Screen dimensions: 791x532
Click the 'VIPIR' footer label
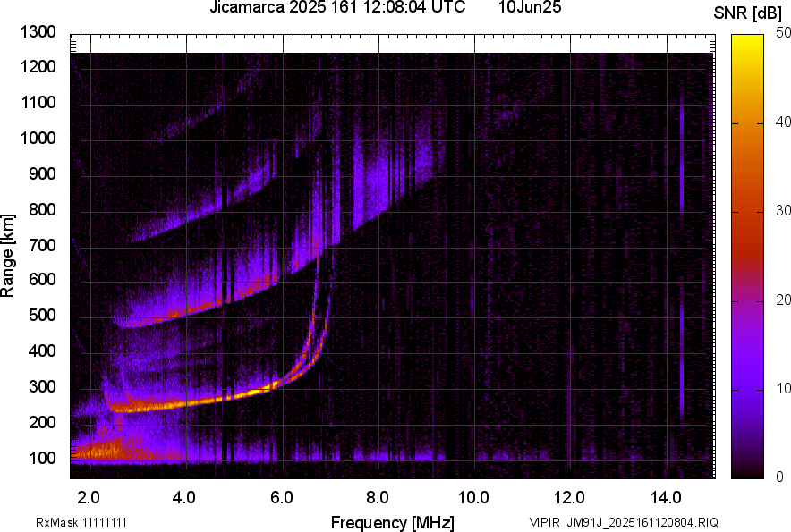(x=545, y=522)
